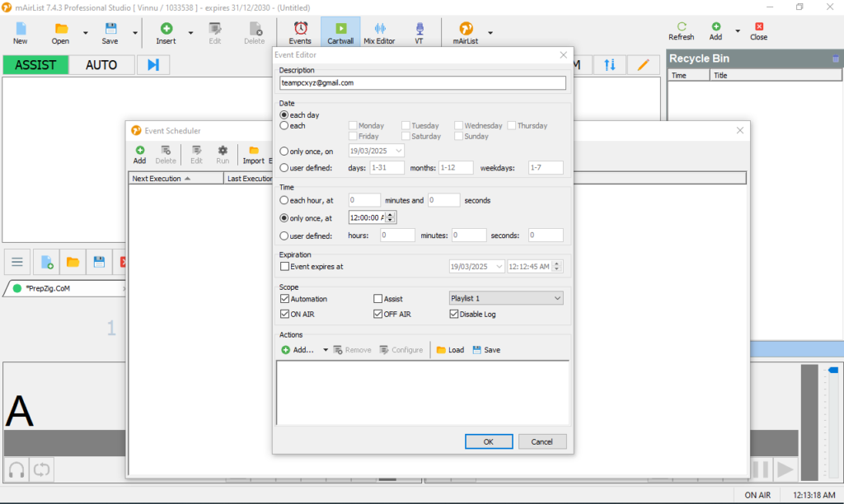Click the user defined hours field
Image resolution: width=844 pixels, height=504 pixels.
pyautogui.click(x=397, y=235)
